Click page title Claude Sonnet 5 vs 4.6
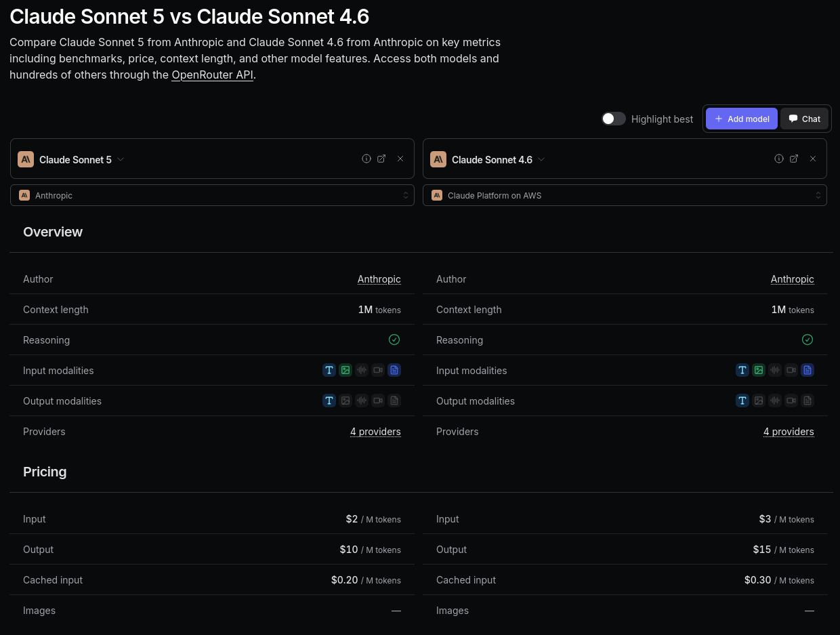The height and width of the screenshot is (635, 840). pos(190,16)
